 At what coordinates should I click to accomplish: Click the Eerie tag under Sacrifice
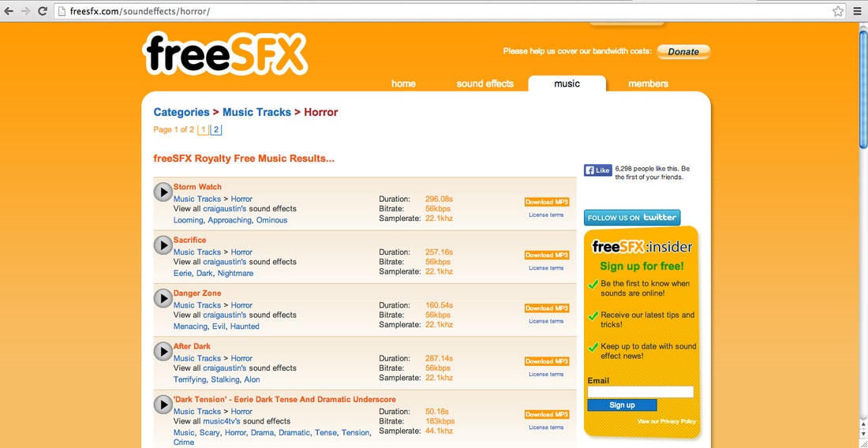(x=183, y=273)
